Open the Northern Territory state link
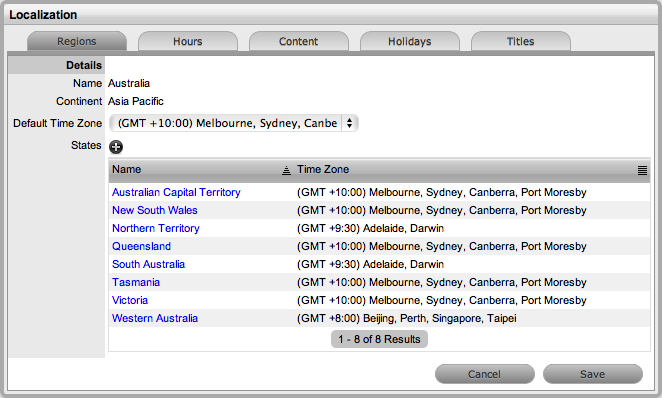The image size is (662, 398). tap(156, 228)
